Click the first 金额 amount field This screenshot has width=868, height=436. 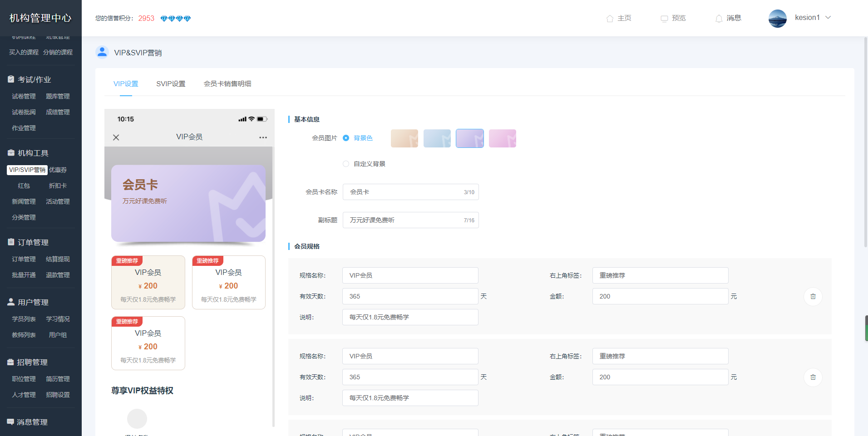660,296
